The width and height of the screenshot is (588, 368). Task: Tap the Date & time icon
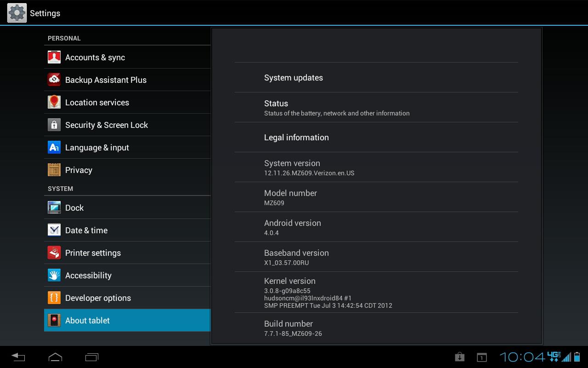click(x=54, y=230)
